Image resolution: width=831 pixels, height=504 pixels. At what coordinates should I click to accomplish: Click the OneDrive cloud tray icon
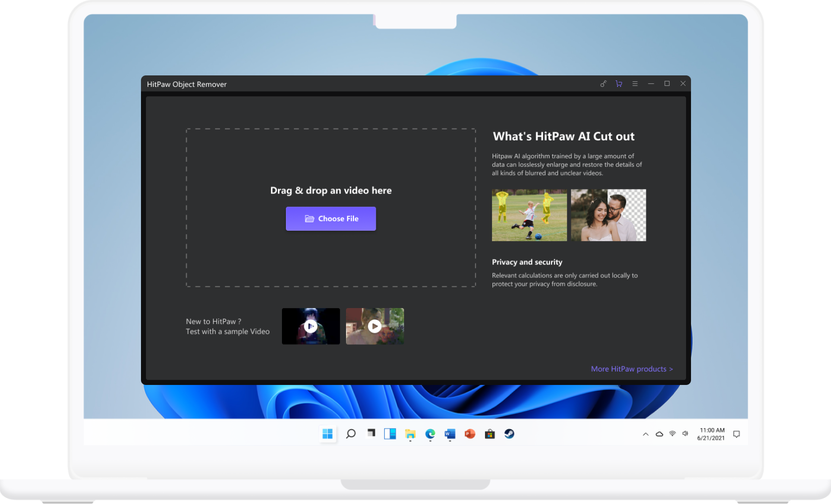tap(659, 434)
